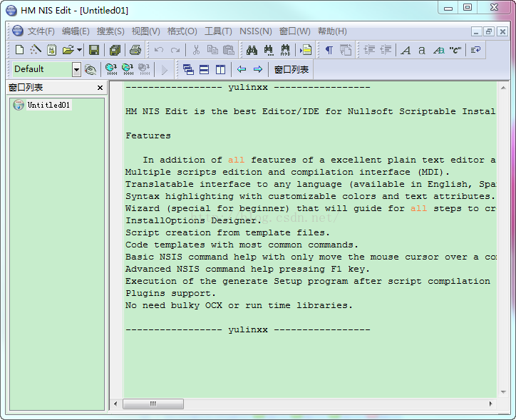Compile and run with second globe icon

[x=128, y=69]
